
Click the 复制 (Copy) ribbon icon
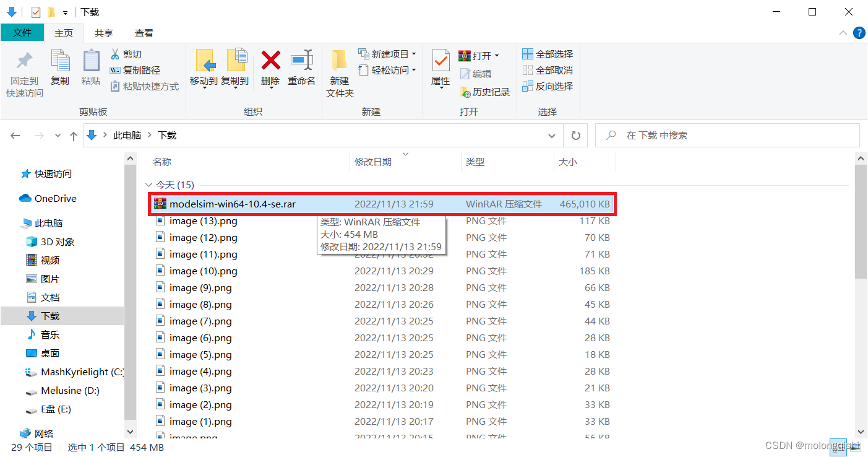pyautogui.click(x=60, y=61)
